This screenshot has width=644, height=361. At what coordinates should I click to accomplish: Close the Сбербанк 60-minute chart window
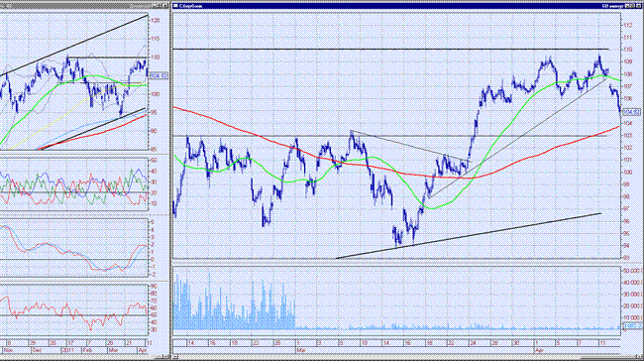(x=639, y=6)
